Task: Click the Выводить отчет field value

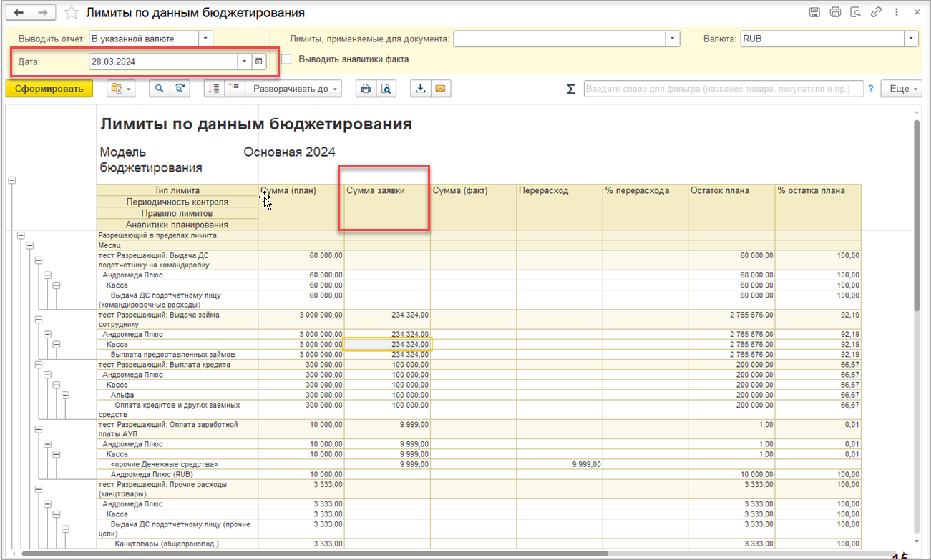Action: pyautogui.click(x=143, y=39)
